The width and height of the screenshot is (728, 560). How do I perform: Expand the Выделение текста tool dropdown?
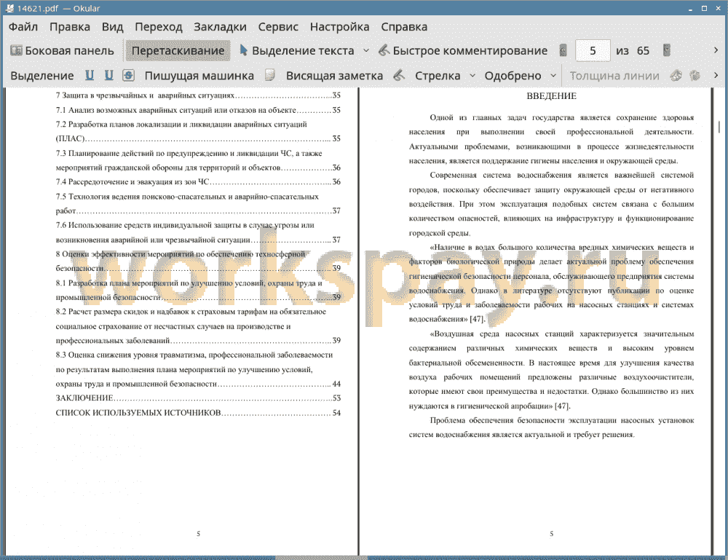click(366, 51)
